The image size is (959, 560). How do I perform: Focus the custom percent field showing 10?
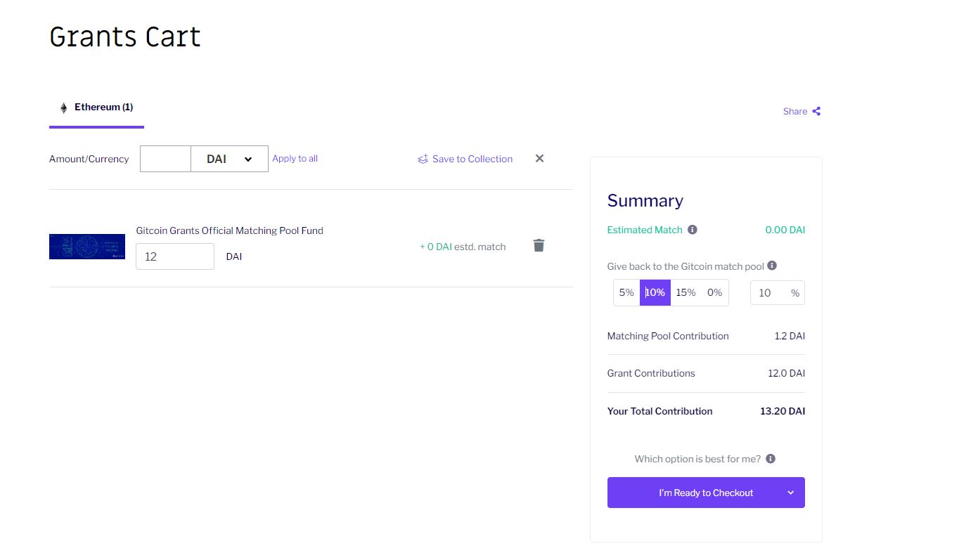[x=777, y=293]
